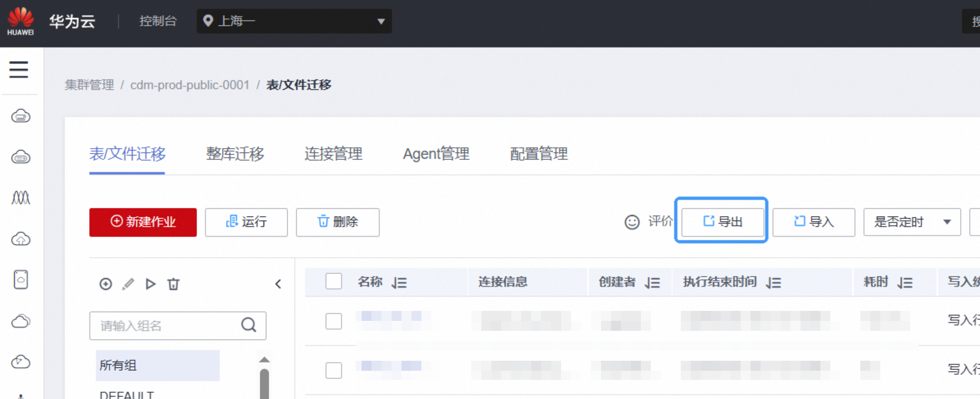Open the 上海一 region dropdown
Viewport: 980px width, 399px height.
294,21
